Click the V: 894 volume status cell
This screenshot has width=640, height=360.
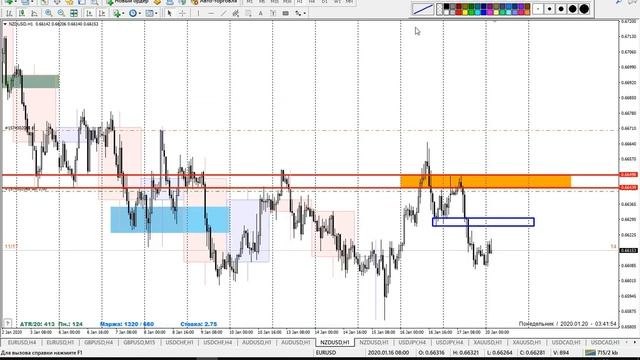(x=561, y=353)
